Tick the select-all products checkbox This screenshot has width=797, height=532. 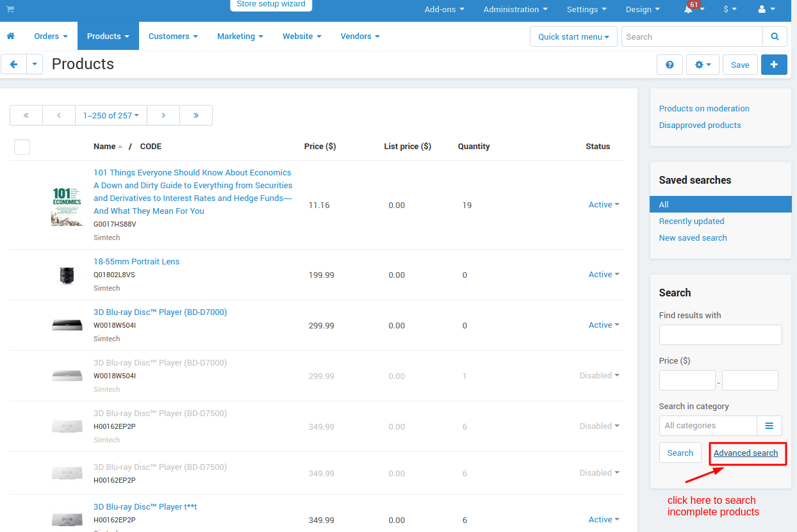point(22,147)
